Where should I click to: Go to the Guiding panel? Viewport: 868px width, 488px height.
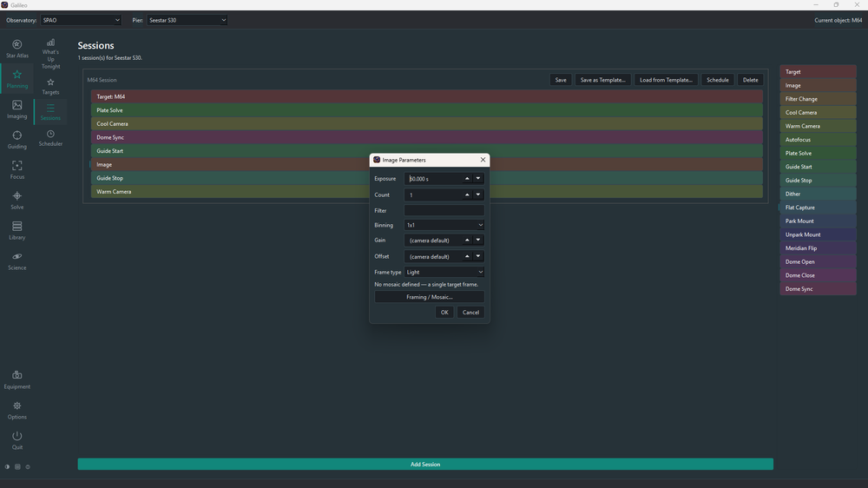tap(17, 140)
